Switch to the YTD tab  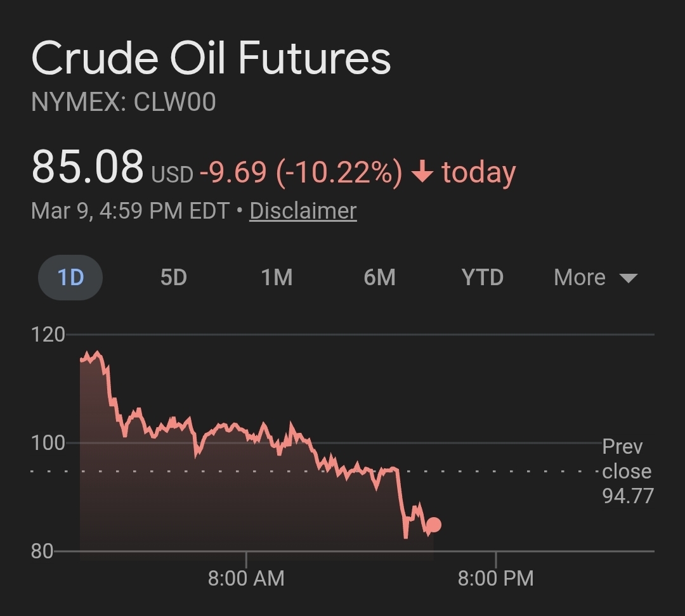point(482,278)
